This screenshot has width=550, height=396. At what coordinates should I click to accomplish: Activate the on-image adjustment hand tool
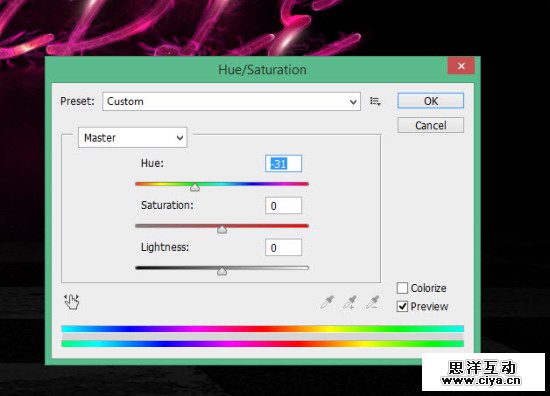[72, 302]
